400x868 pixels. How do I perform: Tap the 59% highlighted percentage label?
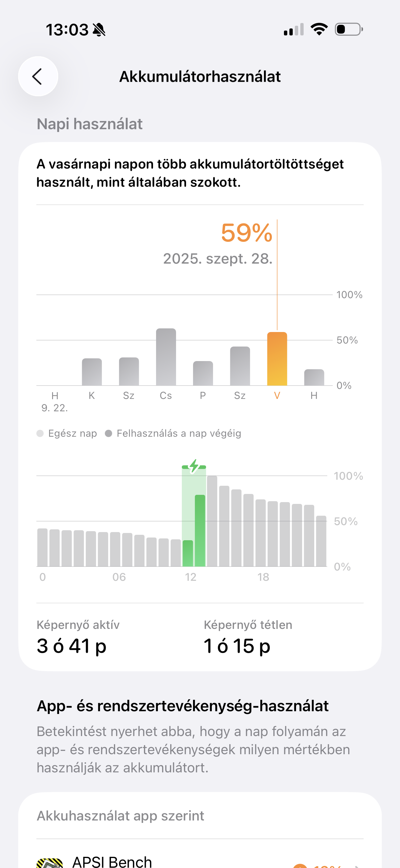246,233
